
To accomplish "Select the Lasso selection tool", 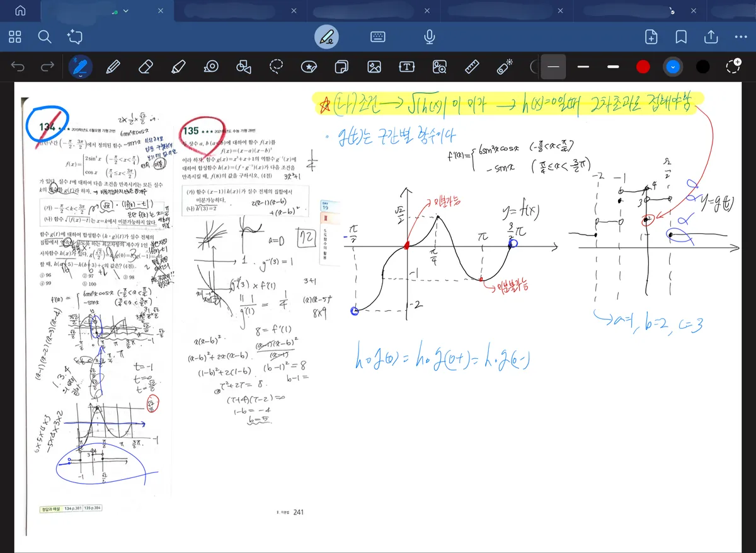I will [277, 66].
